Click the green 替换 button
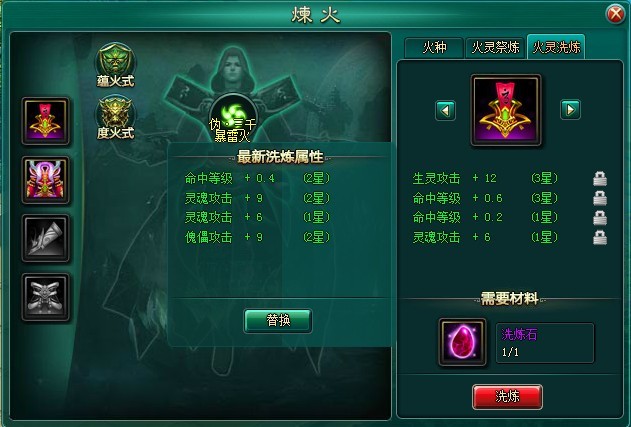 (278, 321)
